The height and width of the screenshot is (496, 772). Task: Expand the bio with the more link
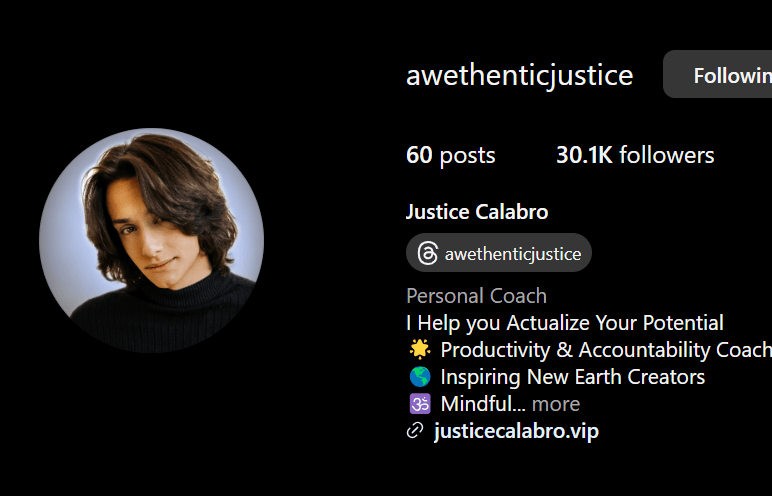coord(556,404)
